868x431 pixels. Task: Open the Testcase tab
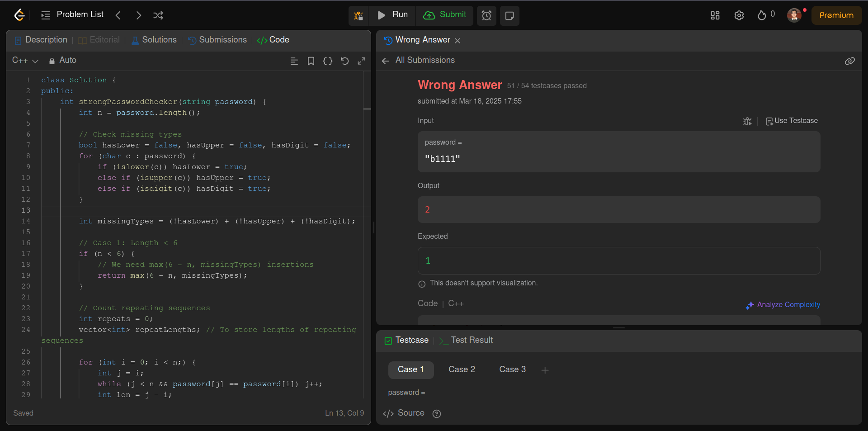click(x=406, y=340)
